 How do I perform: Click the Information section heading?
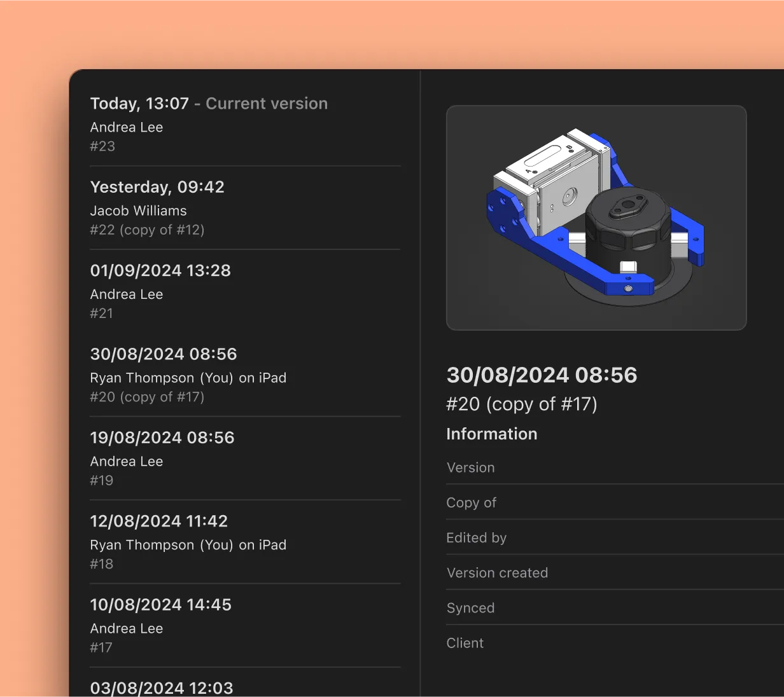pos(492,434)
